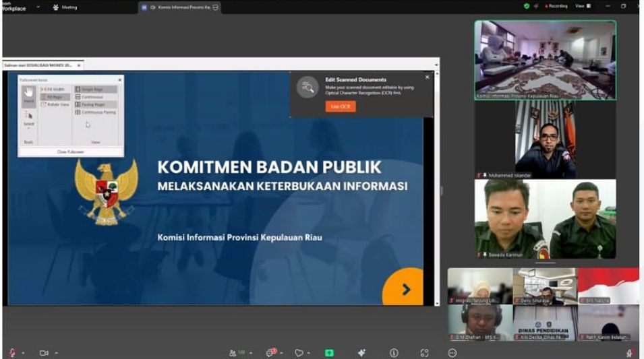The width and height of the screenshot is (644, 359).
Task: Dismiss the Edit Scanned Documents notification
Action: (x=427, y=77)
